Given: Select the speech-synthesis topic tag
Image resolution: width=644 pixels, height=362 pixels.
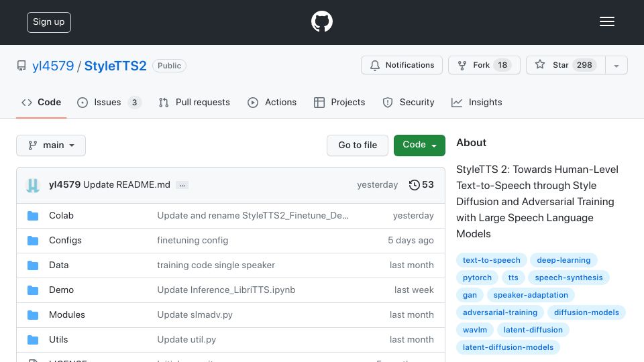Looking at the screenshot, I should coord(569,278).
